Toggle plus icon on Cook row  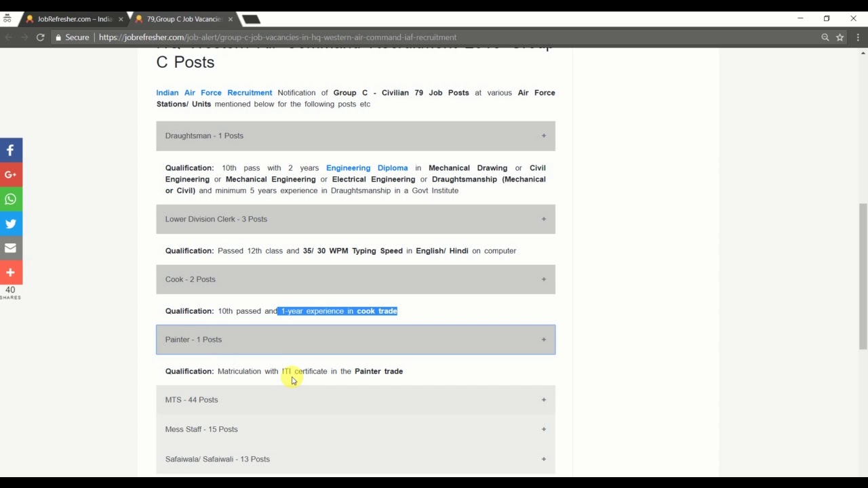544,279
